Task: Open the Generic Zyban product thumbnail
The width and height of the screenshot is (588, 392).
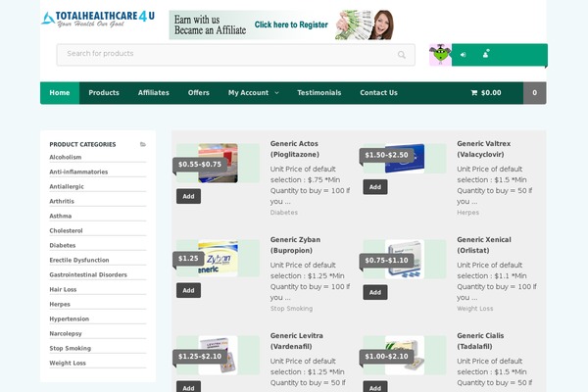Action: 218,258
